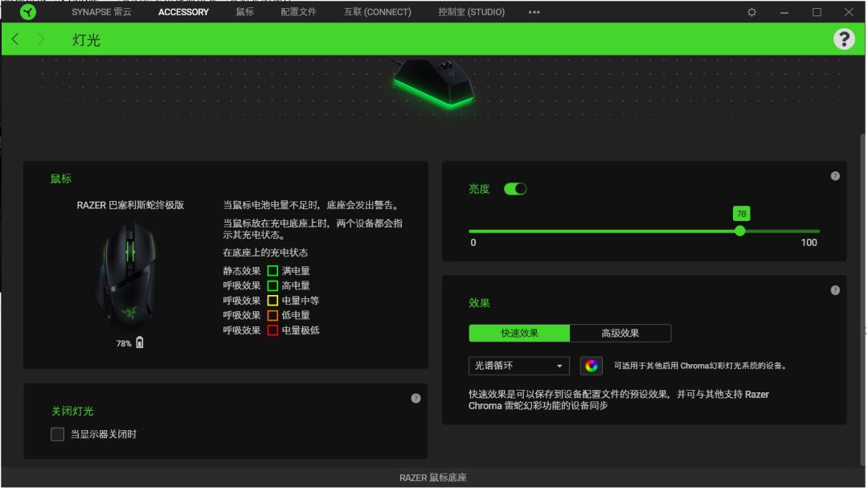Screen dimensions: 868x488
Task: Open the SYNAPSE 雷云 tab
Action: 101,11
